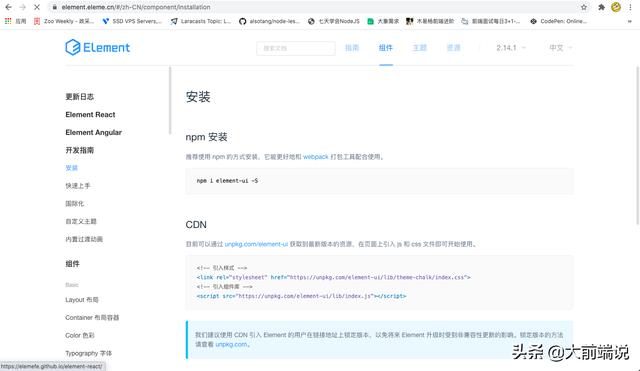Open the CodePen Online bookmark
This screenshot has height=371, width=640.
[558, 21]
